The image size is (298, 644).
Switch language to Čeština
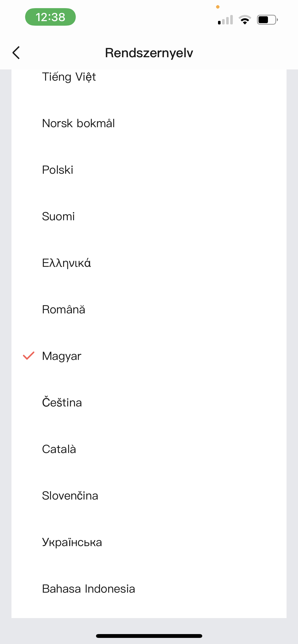pyautogui.click(x=62, y=403)
